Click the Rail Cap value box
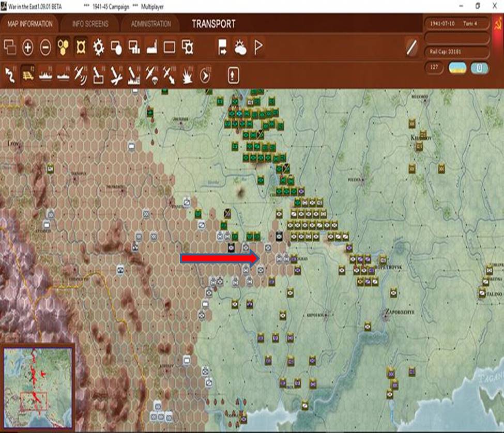 pos(456,52)
